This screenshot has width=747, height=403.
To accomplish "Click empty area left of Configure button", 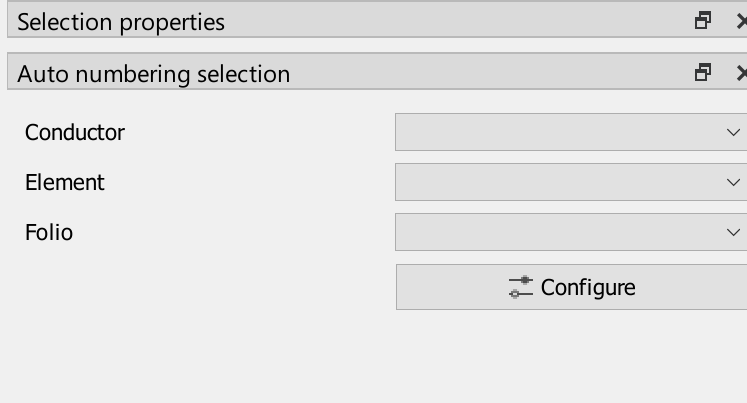I will click(x=200, y=288).
